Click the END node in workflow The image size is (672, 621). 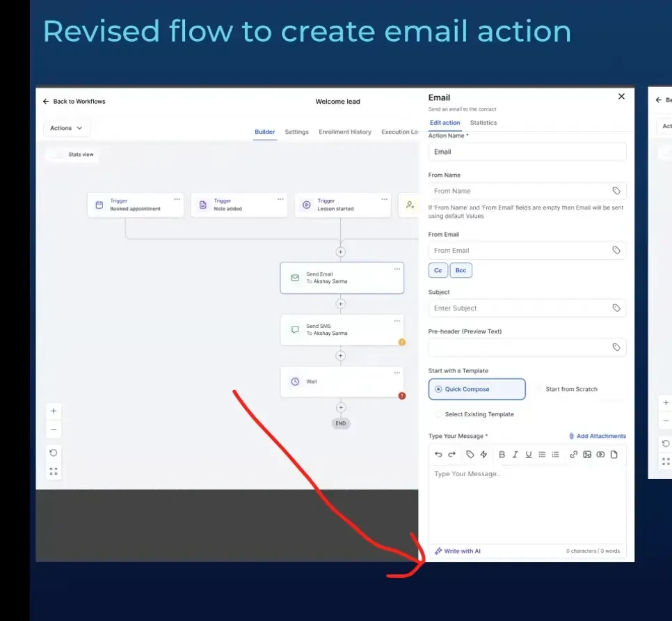point(341,424)
